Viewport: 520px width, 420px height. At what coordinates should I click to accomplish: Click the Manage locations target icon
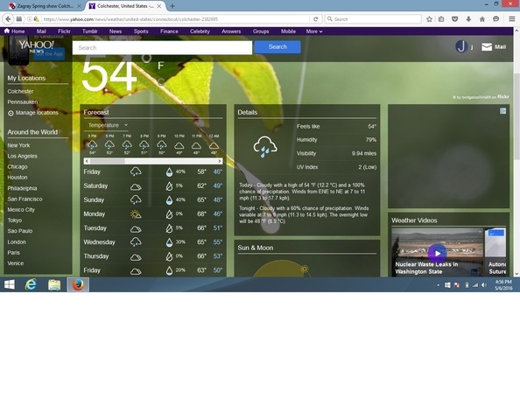tap(11, 113)
